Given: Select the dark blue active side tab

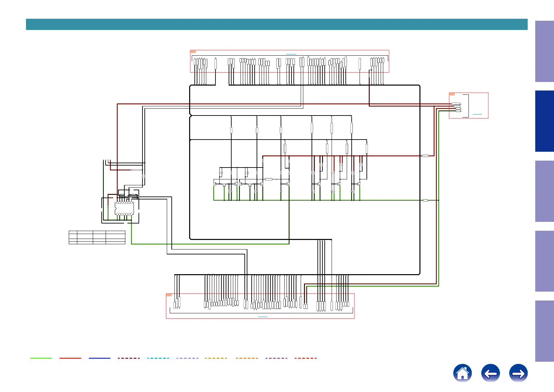Looking at the screenshot, I should tap(544, 121).
